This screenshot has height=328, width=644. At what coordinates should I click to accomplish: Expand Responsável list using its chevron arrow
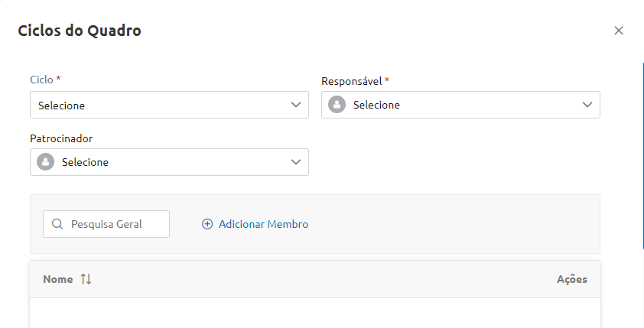click(587, 105)
